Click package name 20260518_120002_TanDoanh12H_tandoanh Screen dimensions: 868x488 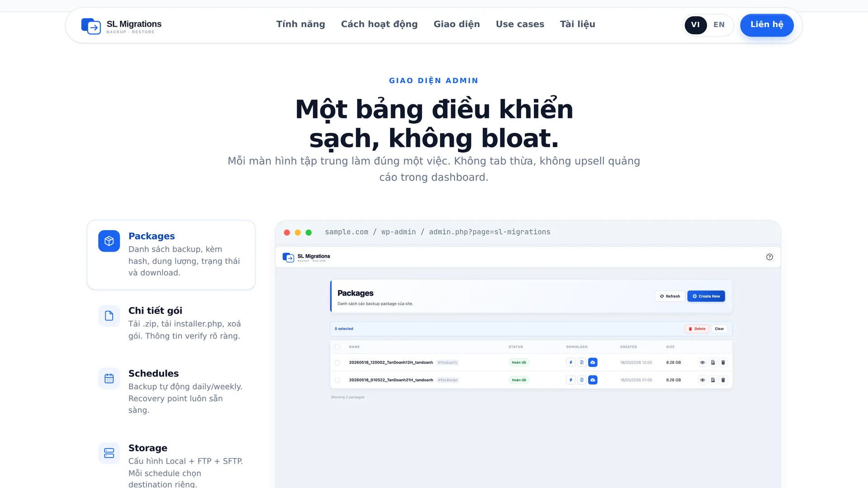pos(391,362)
